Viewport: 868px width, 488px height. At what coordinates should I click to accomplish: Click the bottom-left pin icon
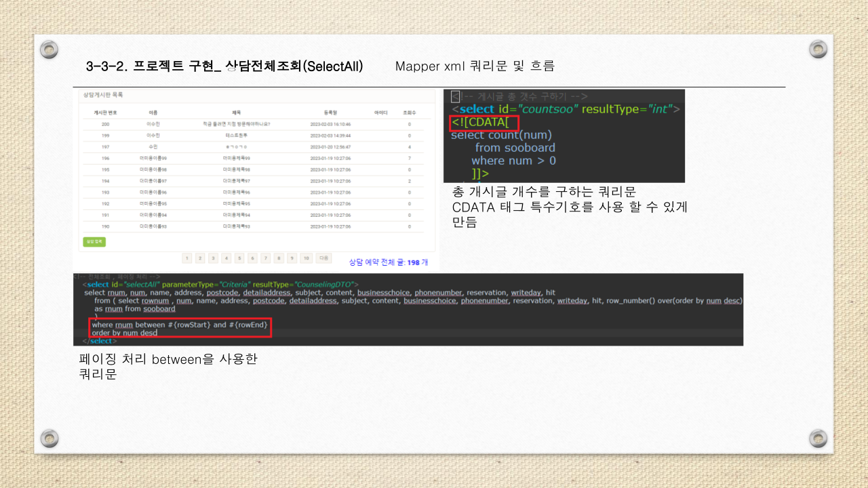pos(49,439)
